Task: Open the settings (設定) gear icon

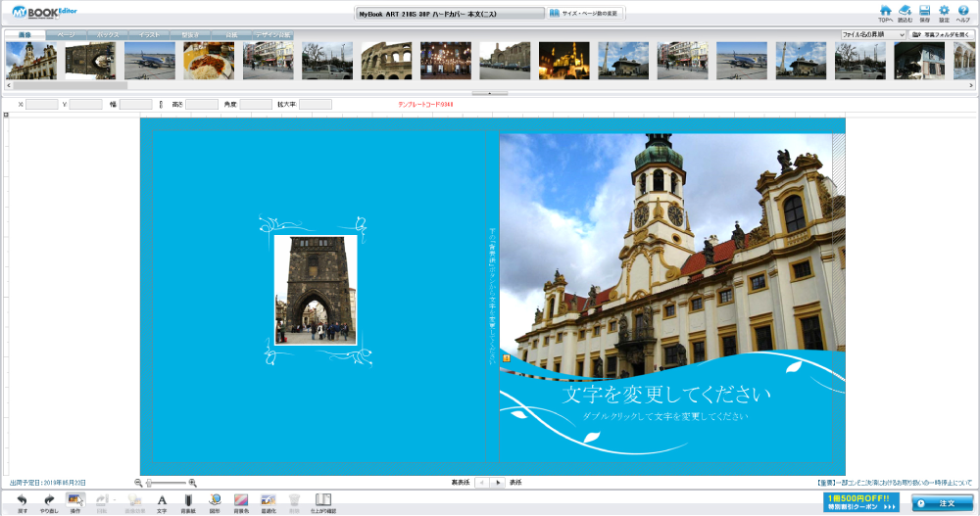Action: tap(944, 11)
